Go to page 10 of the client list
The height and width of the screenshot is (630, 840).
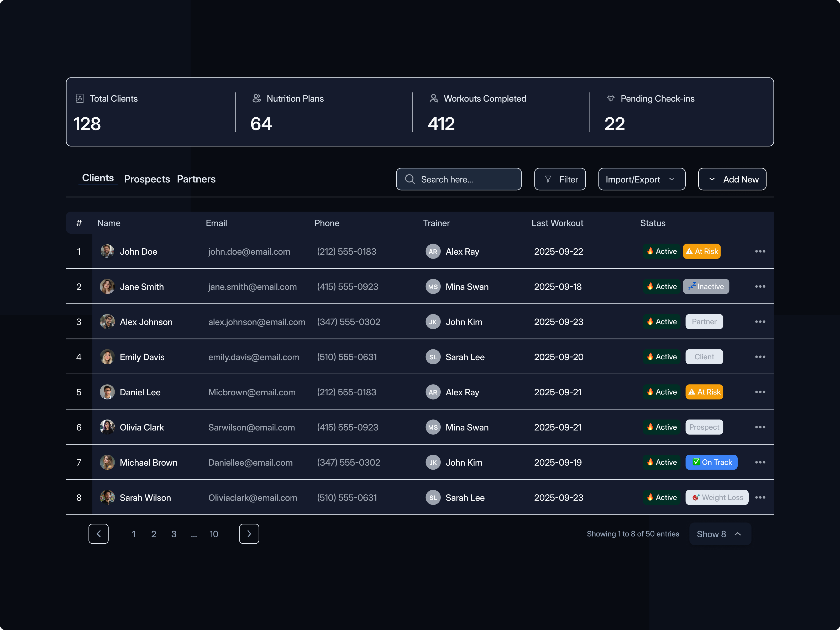(x=214, y=534)
